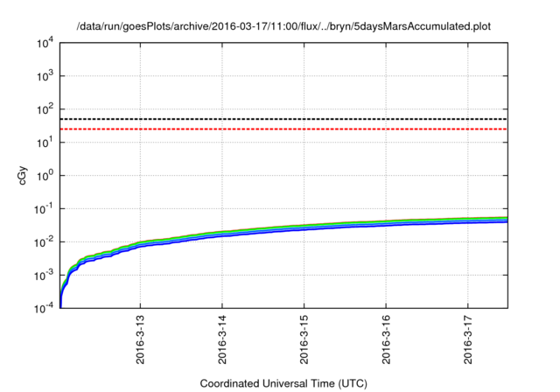Image resolution: width=560 pixels, height=392 pixels.
Task: Select the 10^2 y-axis label
Action: click(45, 108)
